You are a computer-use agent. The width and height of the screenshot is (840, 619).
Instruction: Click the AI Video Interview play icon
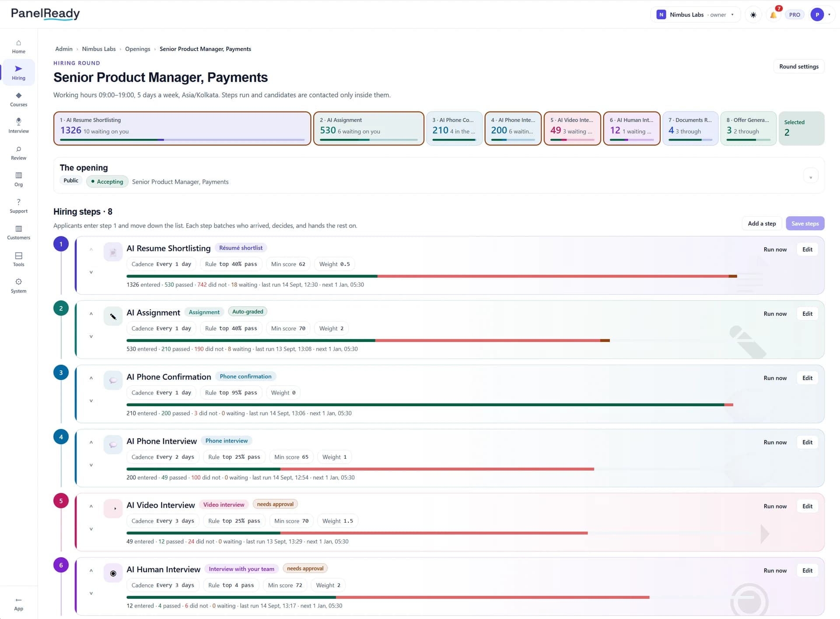(x=113, y=509)
